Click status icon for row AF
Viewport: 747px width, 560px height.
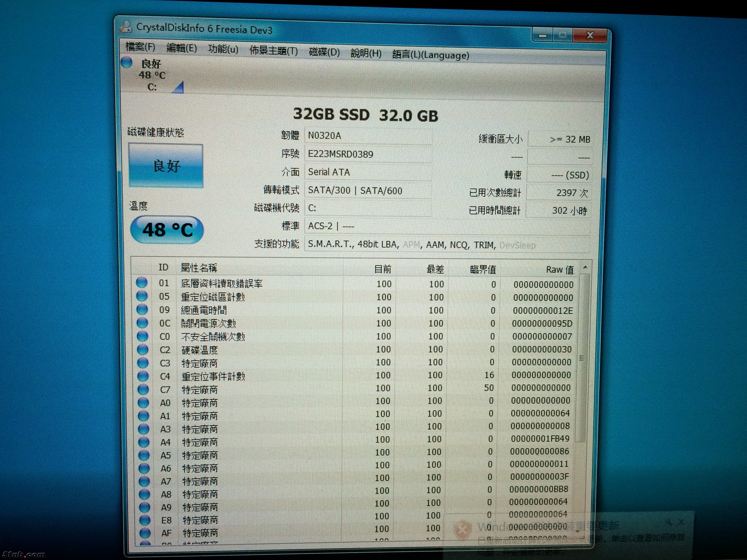click(145, 533)
